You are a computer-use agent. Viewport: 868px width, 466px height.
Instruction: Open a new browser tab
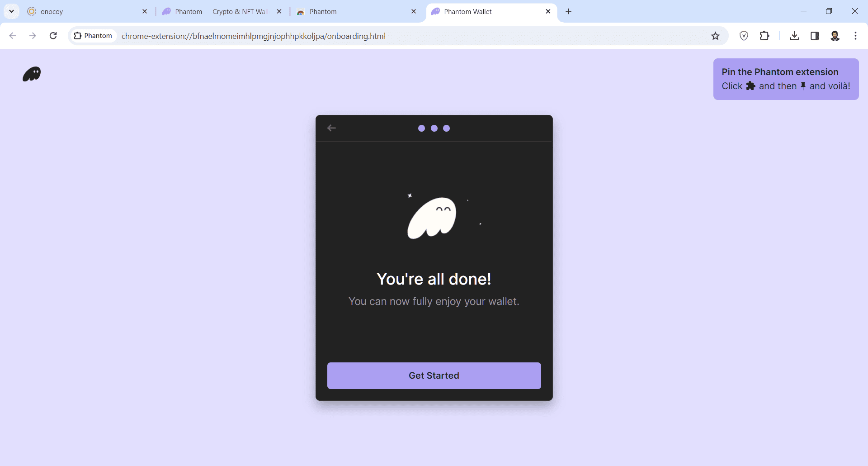(569, 12)
